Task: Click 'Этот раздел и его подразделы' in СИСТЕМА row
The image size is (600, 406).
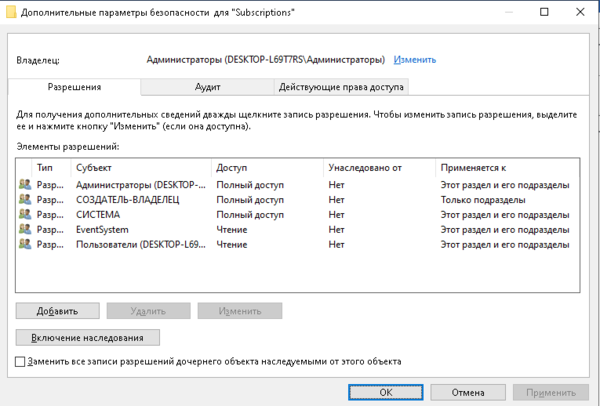Action: [x=505, y=215]
